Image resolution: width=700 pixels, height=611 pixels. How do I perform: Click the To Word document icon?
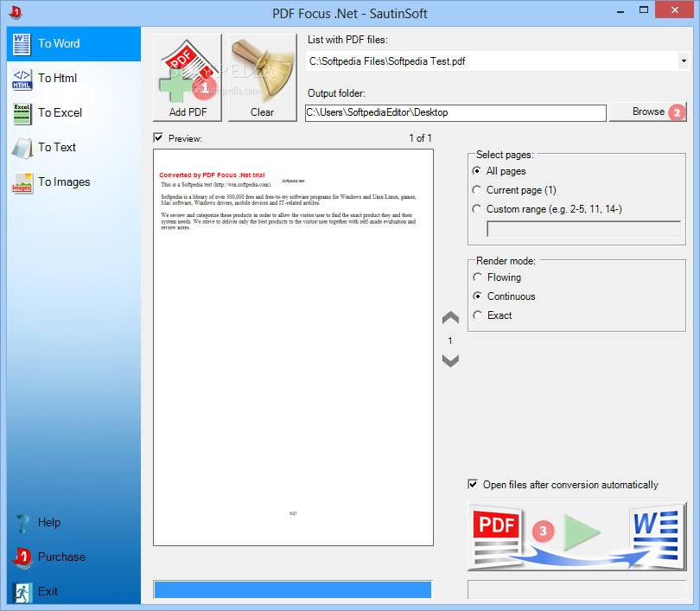tap(22, 44)
